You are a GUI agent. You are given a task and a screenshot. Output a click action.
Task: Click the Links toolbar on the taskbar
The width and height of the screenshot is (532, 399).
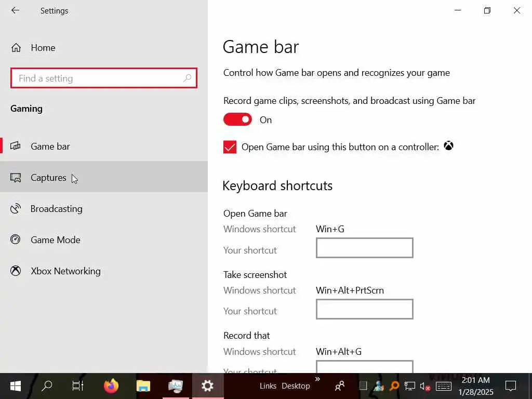pyautogui.click(x=268, y=386)
